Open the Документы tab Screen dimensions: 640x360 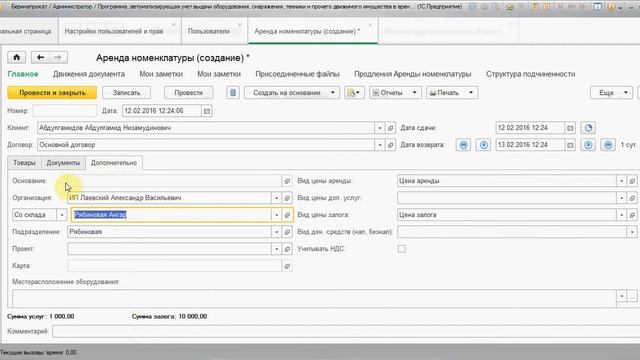click(63, 162)
